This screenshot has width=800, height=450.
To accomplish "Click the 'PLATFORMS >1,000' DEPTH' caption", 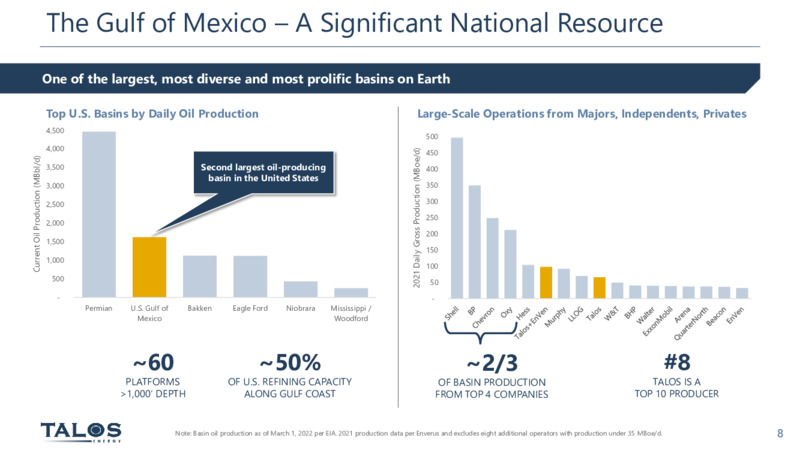I will 153,388.
